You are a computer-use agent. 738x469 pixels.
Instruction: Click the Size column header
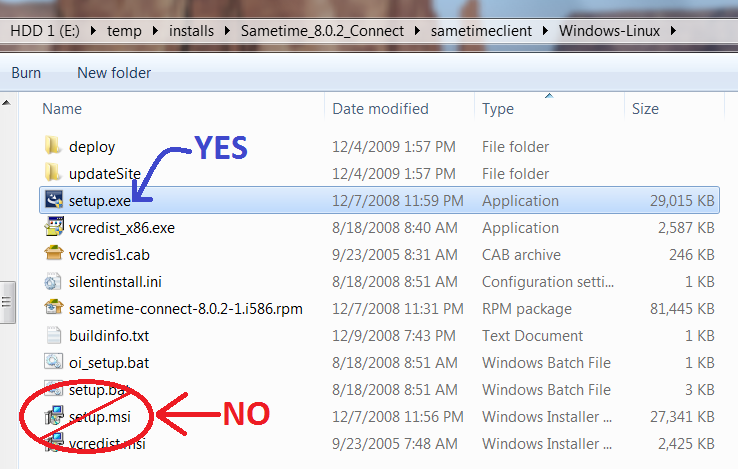[645, 108]
